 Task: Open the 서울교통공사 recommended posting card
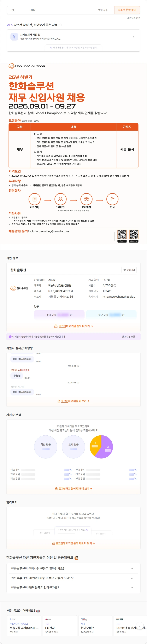click(24, 626)
